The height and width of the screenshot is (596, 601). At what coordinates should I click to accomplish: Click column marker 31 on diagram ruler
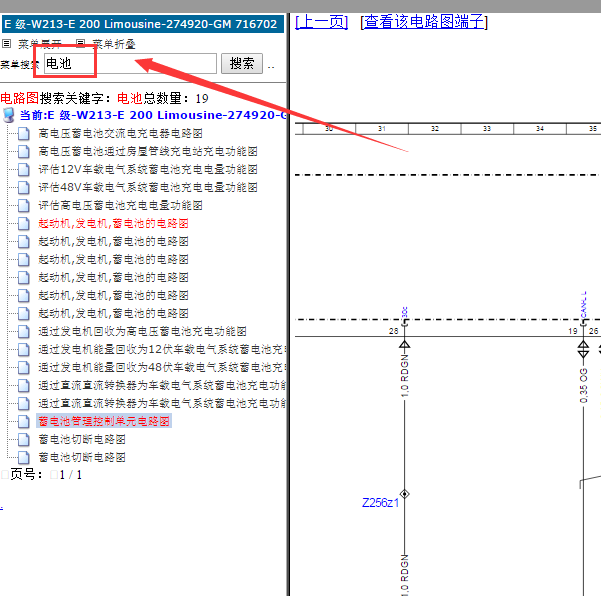coord(382,129)
